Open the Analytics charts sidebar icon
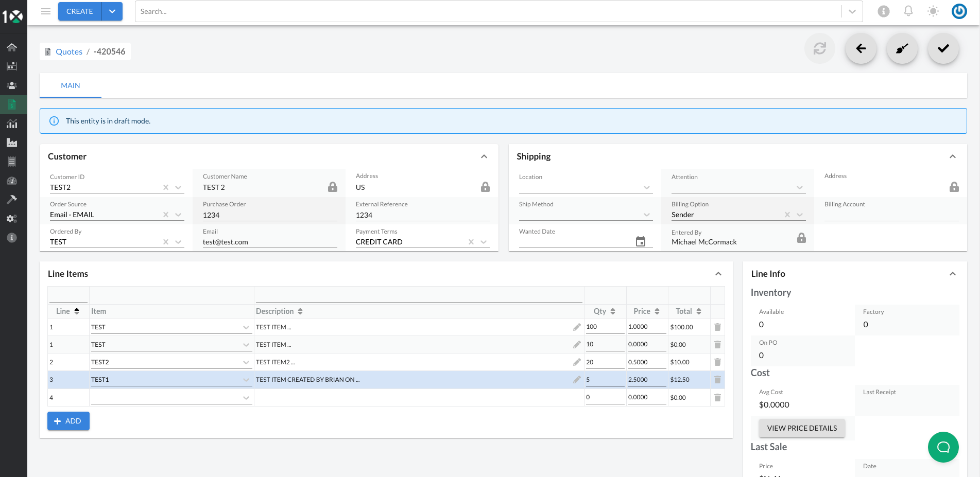Viewport: 980px width, 477px height. click(x=12, y=124)
